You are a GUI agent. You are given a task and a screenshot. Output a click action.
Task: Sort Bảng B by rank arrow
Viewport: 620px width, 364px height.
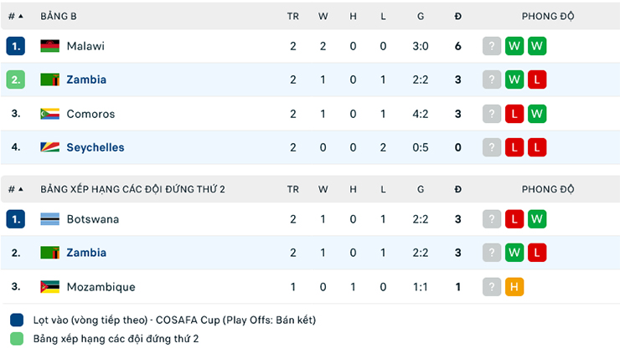(20, 16)
